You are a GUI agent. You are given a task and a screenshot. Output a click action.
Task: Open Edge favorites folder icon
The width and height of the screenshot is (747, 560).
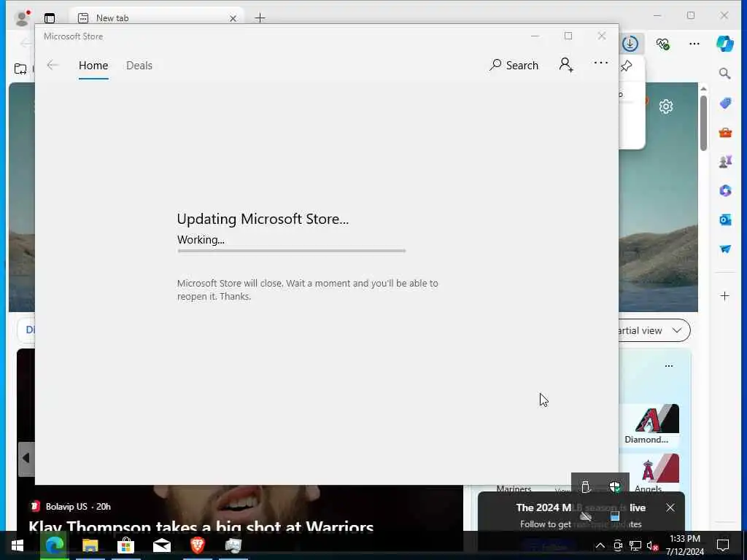tap(20, 69)
